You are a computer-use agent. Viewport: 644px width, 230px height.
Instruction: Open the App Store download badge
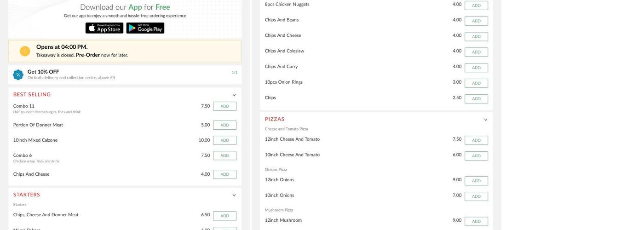(104, 28)
